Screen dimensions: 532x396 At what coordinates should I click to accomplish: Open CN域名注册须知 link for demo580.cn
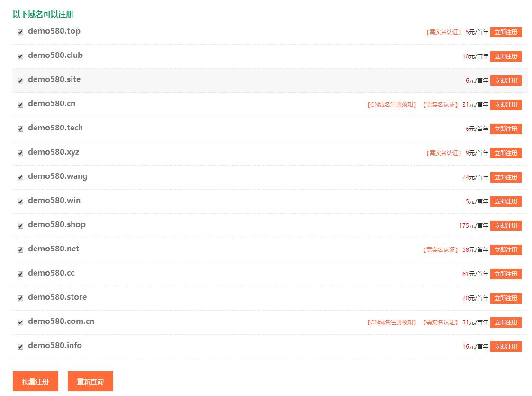click(x=391, y=105)
